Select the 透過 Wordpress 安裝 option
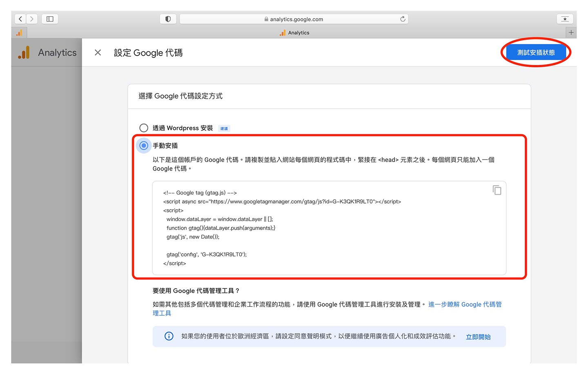588x374 pixels. (x=144, y=128)
